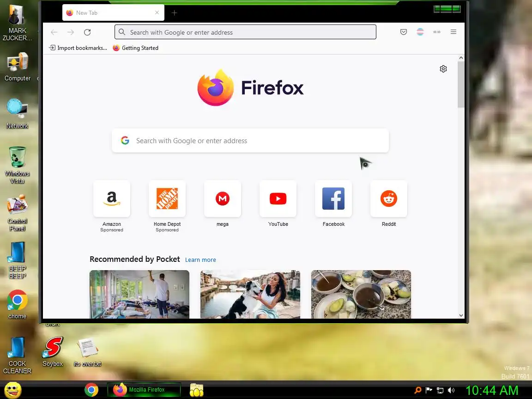The height and width of the screenshot is (399, 532).
Task: Open the network tray icon
Action: [440, 390]
